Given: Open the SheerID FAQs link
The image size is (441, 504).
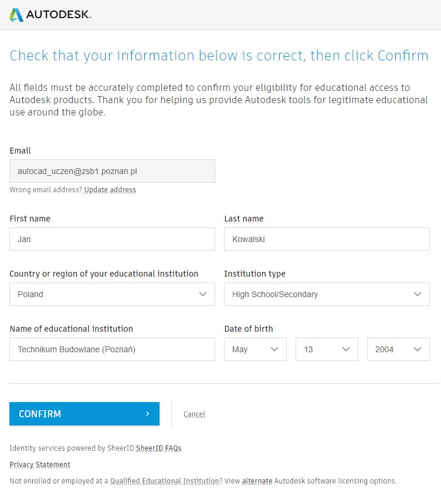Looking at the screenshot, I should point(159,448).
